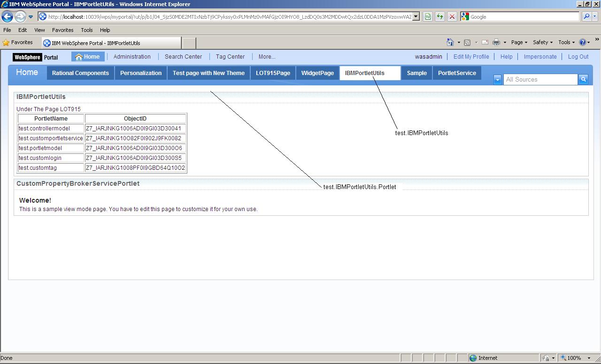Viewport: 601px width, 364px height.
Task: Open the Search Center link
Action: click(183, 57)
